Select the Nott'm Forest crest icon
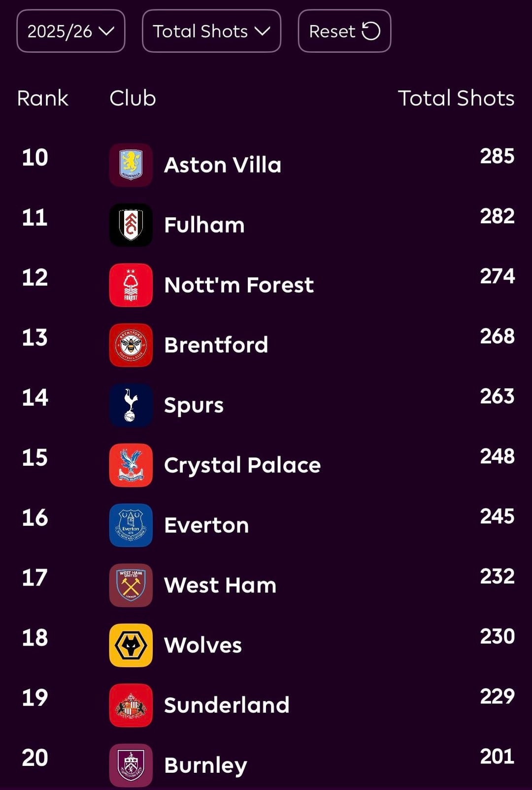Screen dimensions: 532x790 tap(131, 285)
